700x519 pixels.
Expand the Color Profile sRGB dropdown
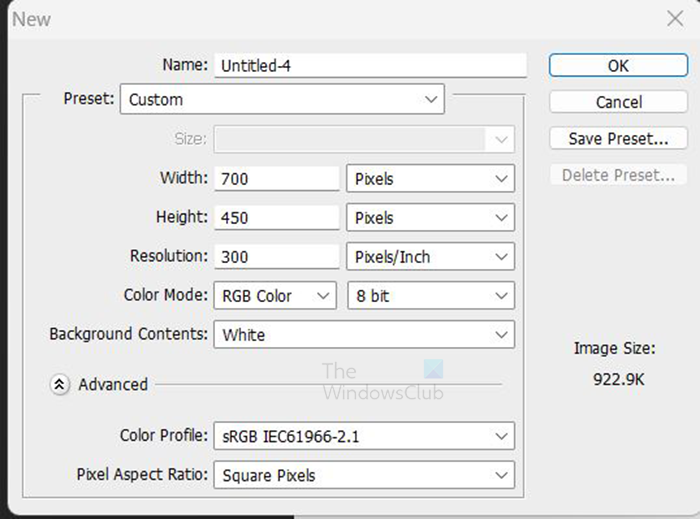click(364, 437)
